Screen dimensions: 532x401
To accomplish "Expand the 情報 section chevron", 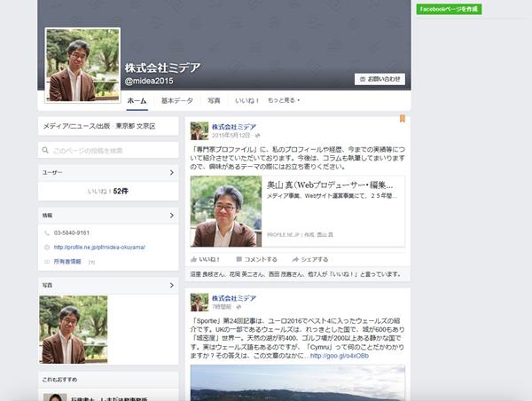I will pyautogui.click(x=172, y=216).
